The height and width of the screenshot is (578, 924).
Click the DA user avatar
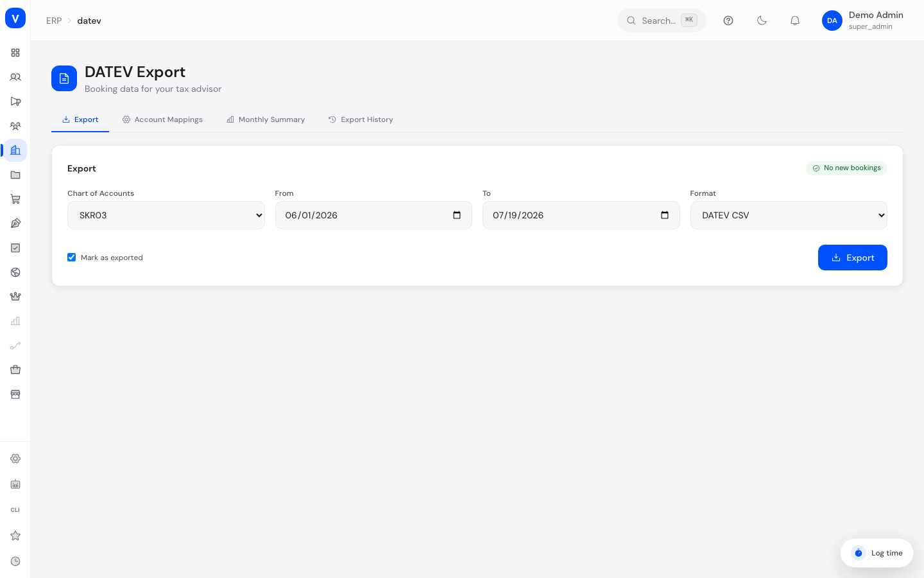pos(832,21)
